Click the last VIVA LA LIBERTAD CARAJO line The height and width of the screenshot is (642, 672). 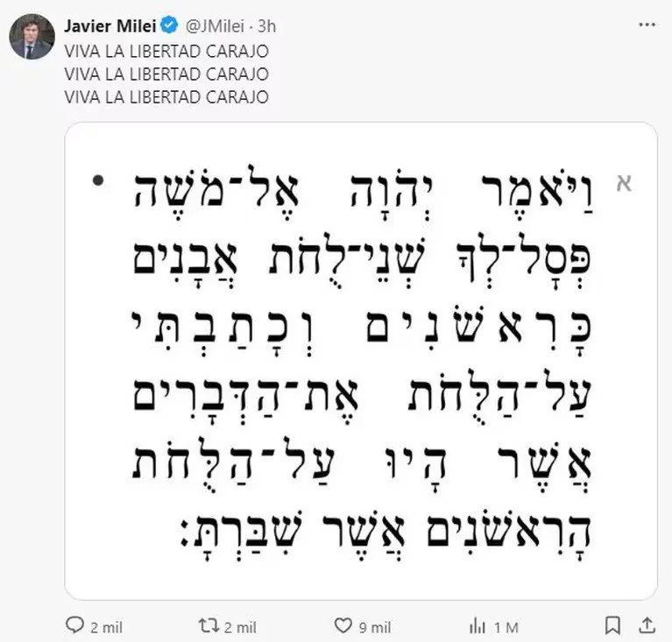tap(166, 96)
